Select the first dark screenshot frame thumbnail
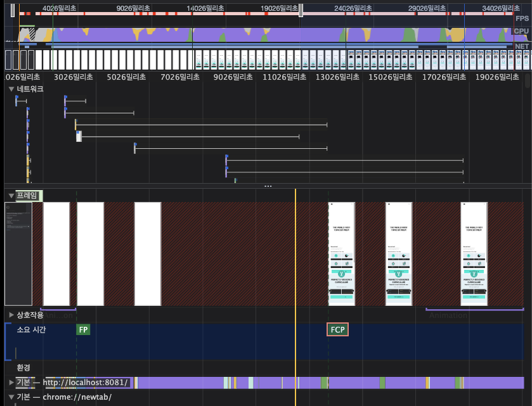The width and height of the screenshot is (532, 406). click(18, 254)
